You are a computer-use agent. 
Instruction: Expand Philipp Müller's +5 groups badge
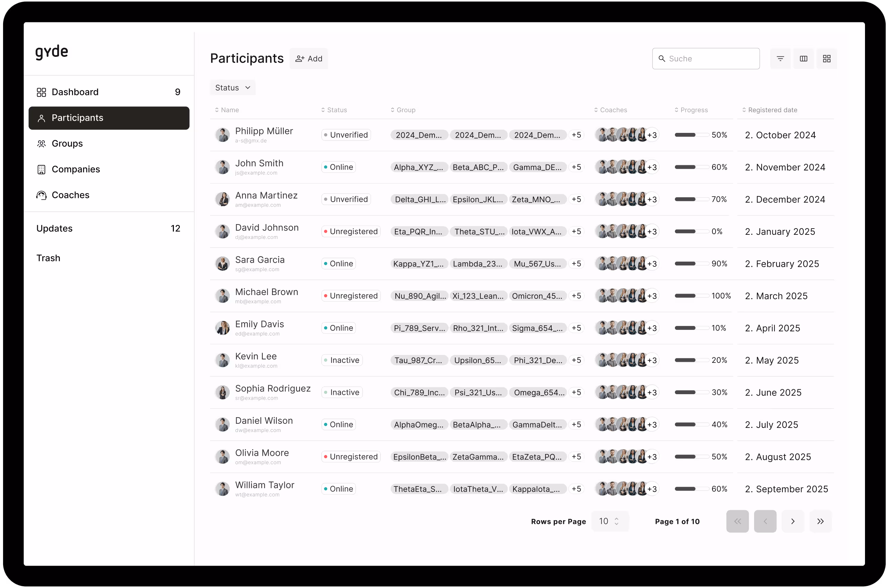coord(576,135)
